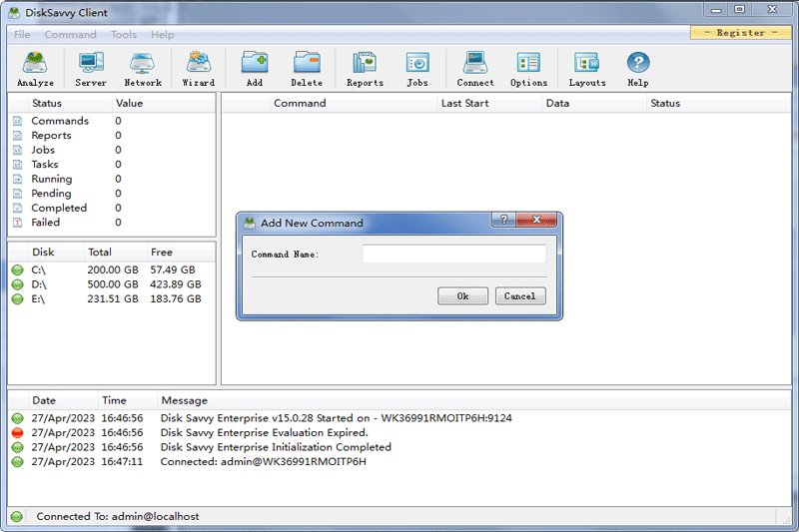The width and height of the screenshot is (799, 532).
Task: Select the '200.00 GB' total value
Action: pyautogui.click(x=113, y=269)
